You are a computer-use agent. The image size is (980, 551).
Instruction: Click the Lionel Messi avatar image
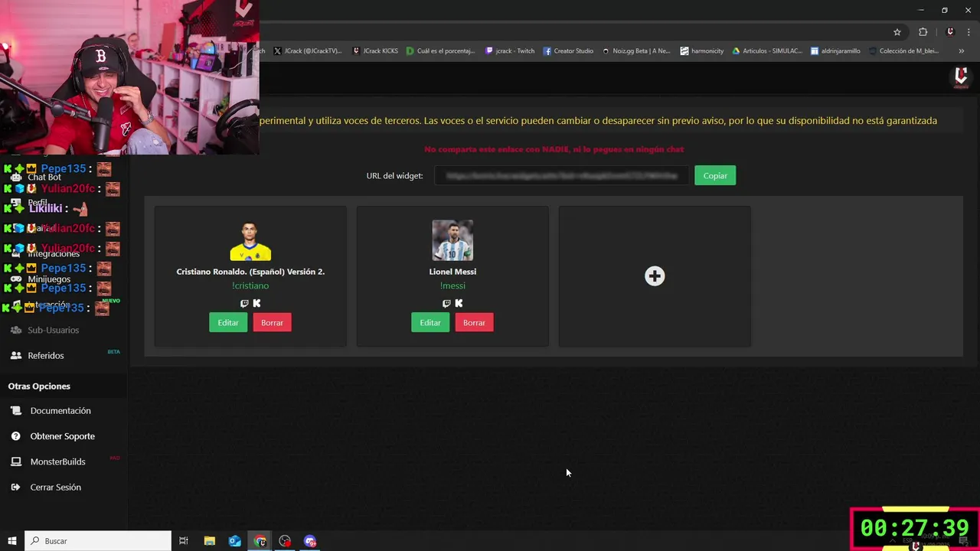(x=452, y=240)
